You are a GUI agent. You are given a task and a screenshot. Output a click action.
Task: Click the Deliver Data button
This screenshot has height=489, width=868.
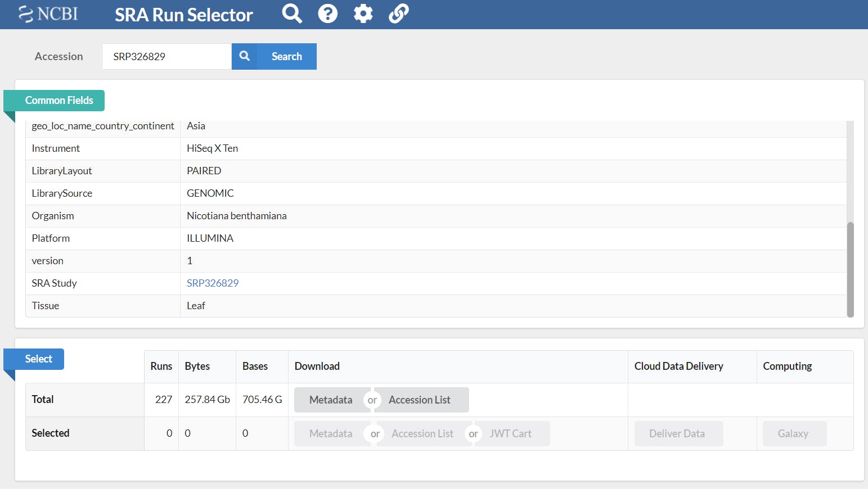point(677,433)
